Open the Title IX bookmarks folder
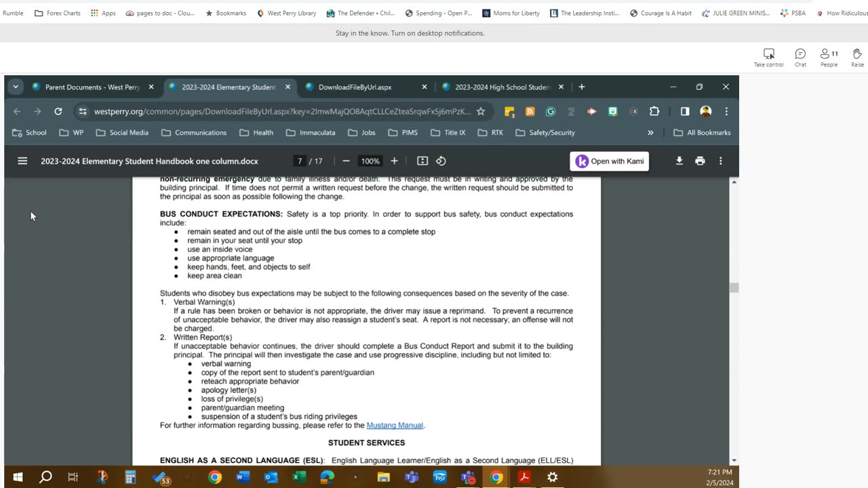868x488 pixels. [x=448, y=133]
